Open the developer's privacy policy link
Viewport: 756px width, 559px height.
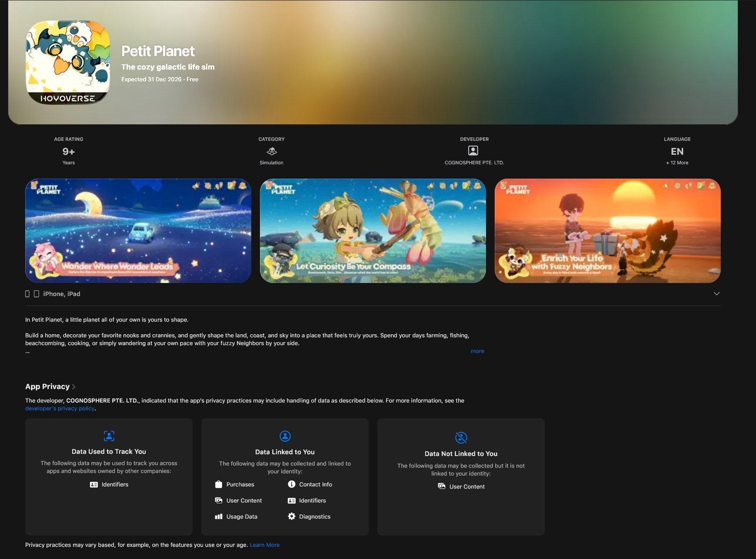pos(60,409)
